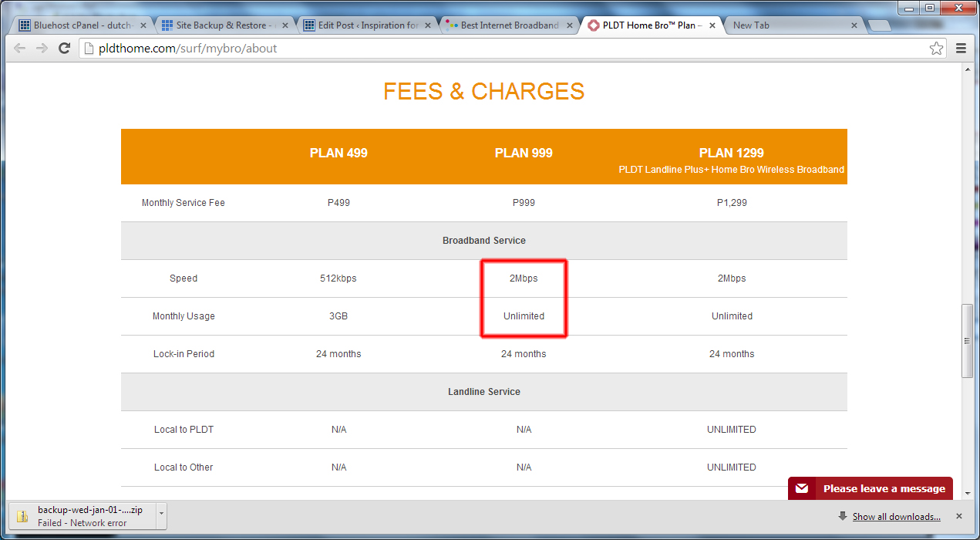Viewport: 980px width, 540px height.
Task: Click the envelope icon on message widget
Action: click(x=802, y=488)
